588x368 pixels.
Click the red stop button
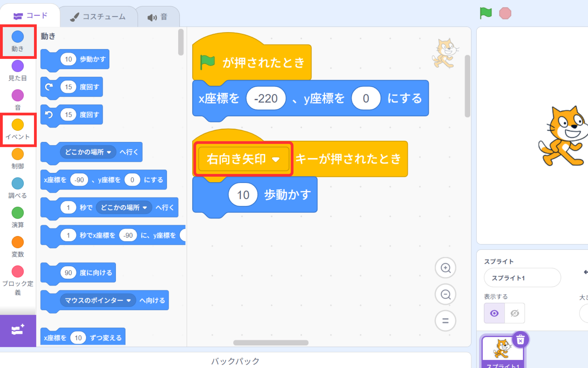tap(505, 13)
